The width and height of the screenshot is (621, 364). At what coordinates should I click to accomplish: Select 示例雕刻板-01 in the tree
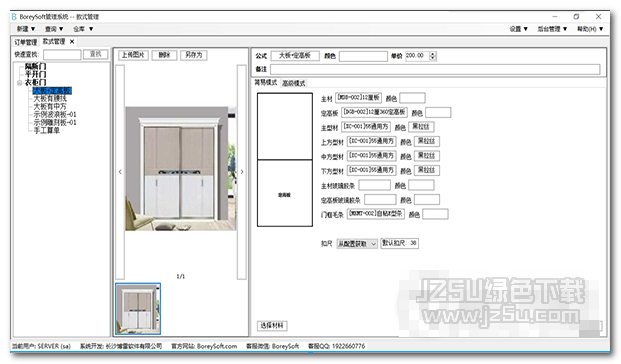coord(55,122)
